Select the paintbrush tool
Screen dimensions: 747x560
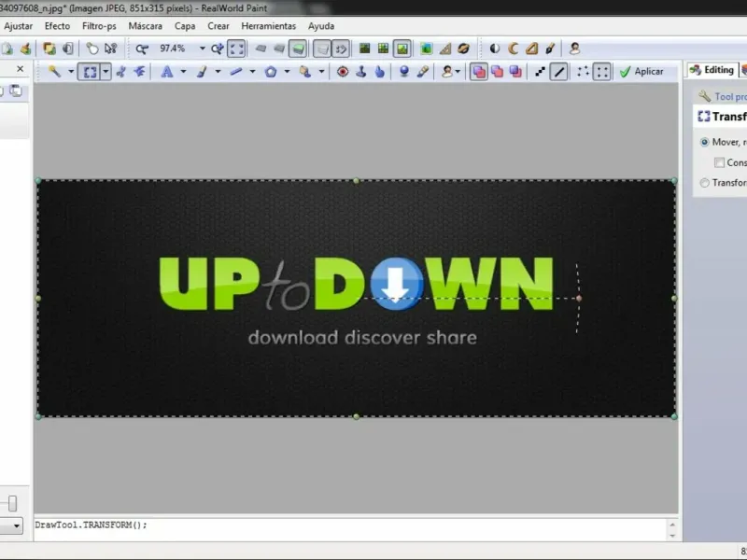pyautogui.click(x=202, y=72)
